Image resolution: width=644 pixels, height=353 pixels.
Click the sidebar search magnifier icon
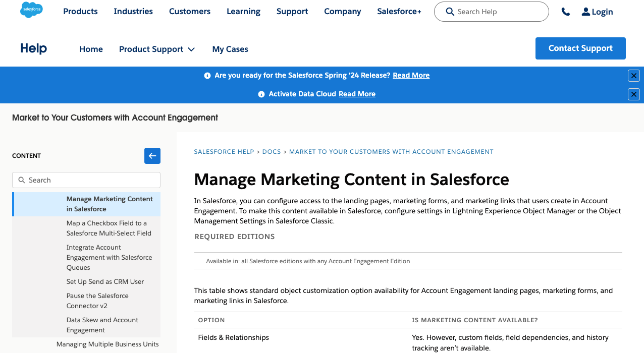pyautogui.click(x=22, y=180)
